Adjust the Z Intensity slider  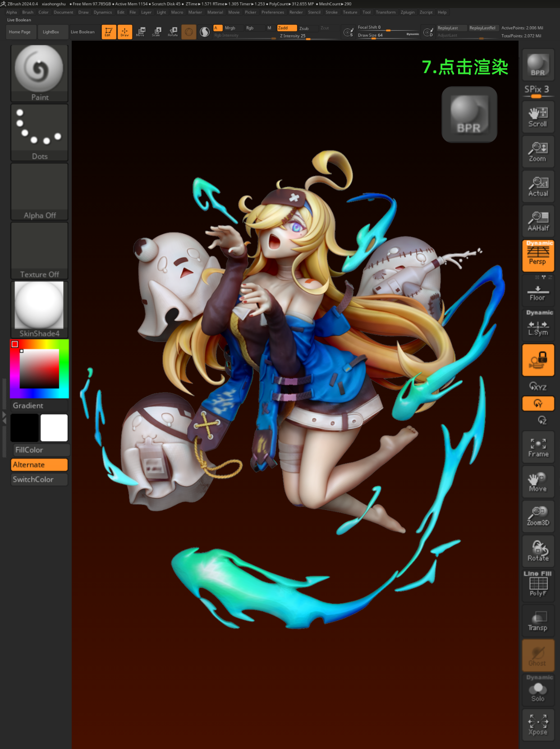tap(308, 36)
